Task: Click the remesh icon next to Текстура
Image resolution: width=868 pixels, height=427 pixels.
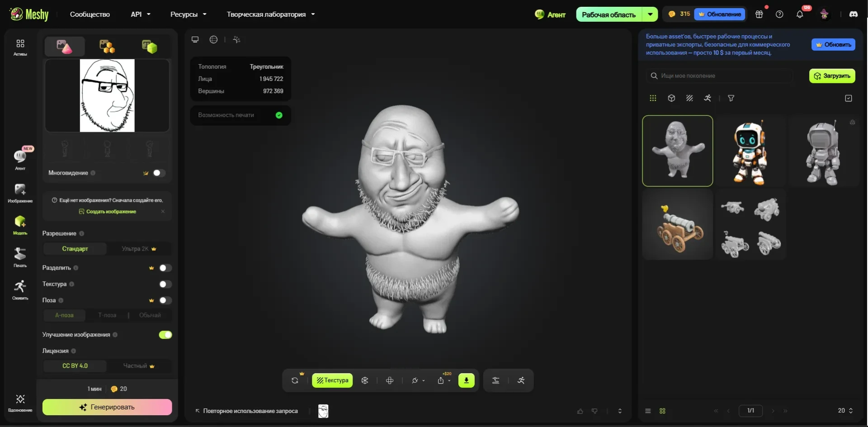Action: coord(365,380)
